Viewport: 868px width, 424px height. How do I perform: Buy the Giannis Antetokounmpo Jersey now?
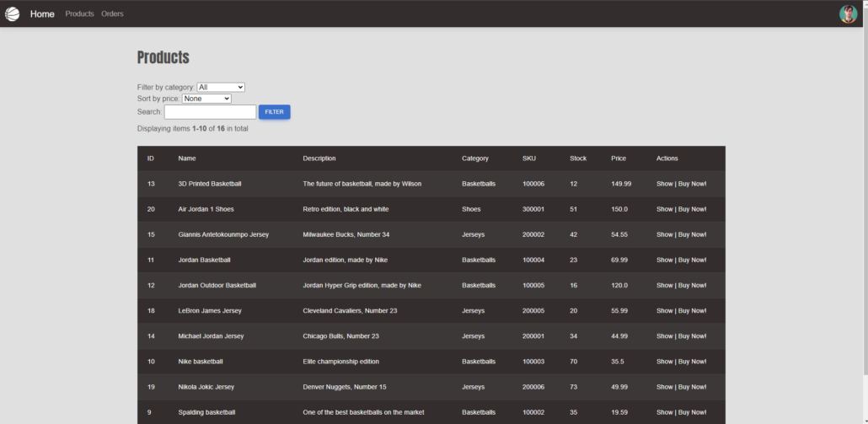[692, 234]
